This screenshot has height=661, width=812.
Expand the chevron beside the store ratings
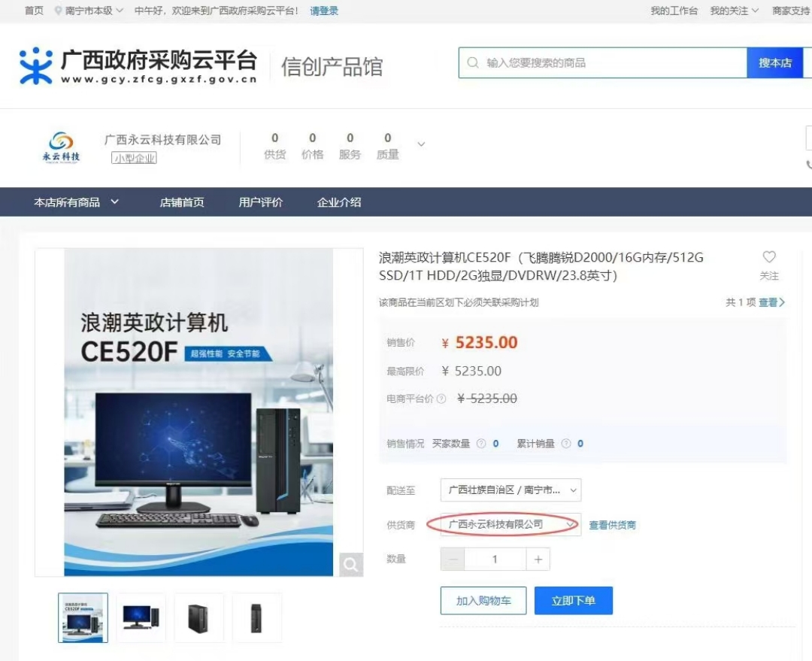[x=421, y=144]
